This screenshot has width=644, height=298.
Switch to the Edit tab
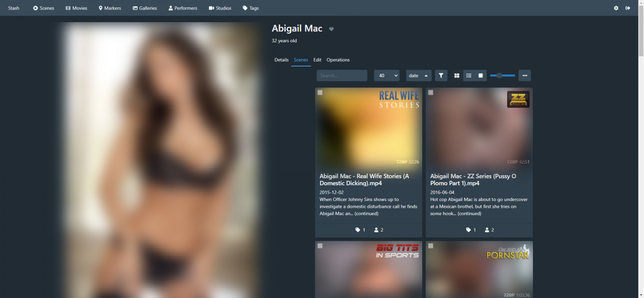[x=317, y=60]
